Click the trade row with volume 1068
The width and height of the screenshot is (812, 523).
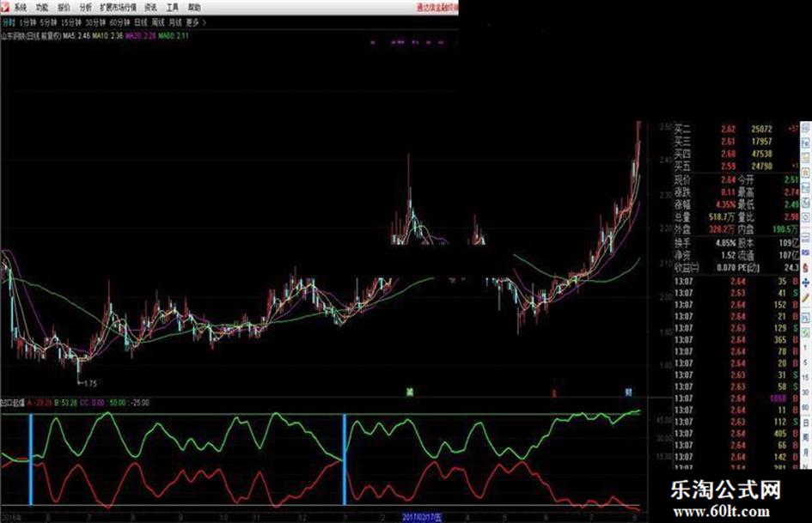(x=737, y=398)
